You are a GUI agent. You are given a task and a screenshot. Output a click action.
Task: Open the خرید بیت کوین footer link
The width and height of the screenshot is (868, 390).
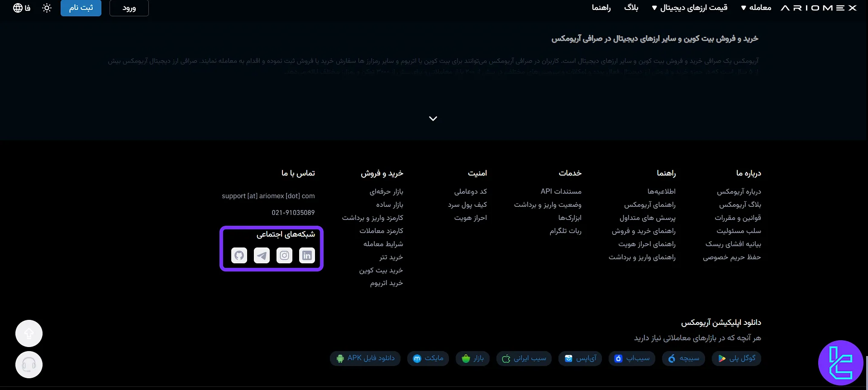pos(381,270)
